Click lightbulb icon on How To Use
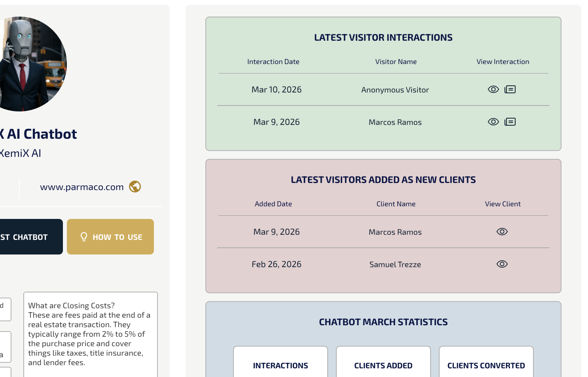Image resolution: width=588 pixels, height=377 pixels. click(84, 237)
